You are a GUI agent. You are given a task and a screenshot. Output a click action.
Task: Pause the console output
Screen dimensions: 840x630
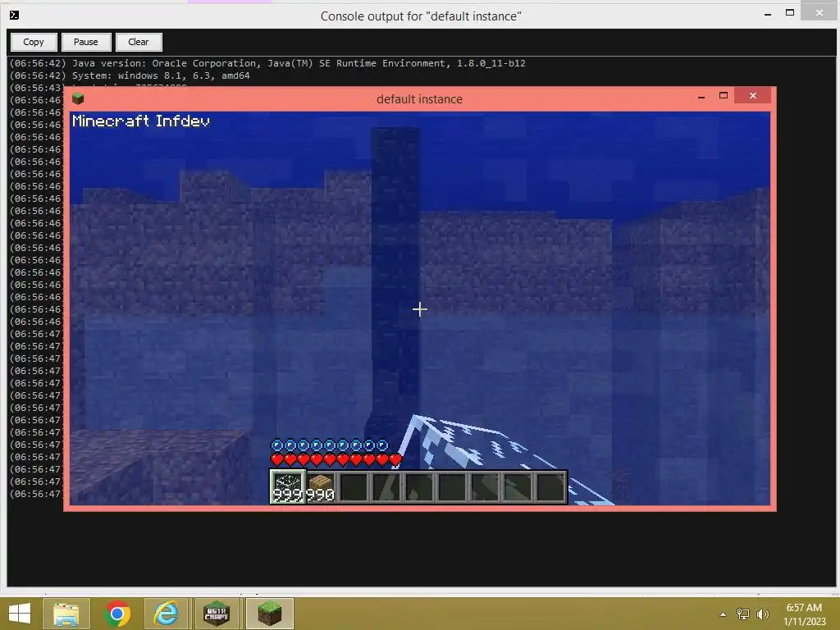point(85,42)
